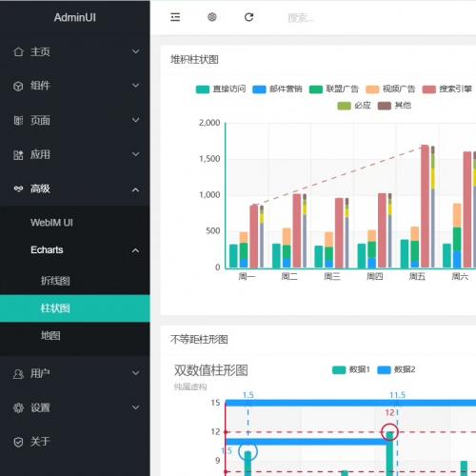Click the 2,000 y-axis value
Screen dimensions: 476x476
209,123
